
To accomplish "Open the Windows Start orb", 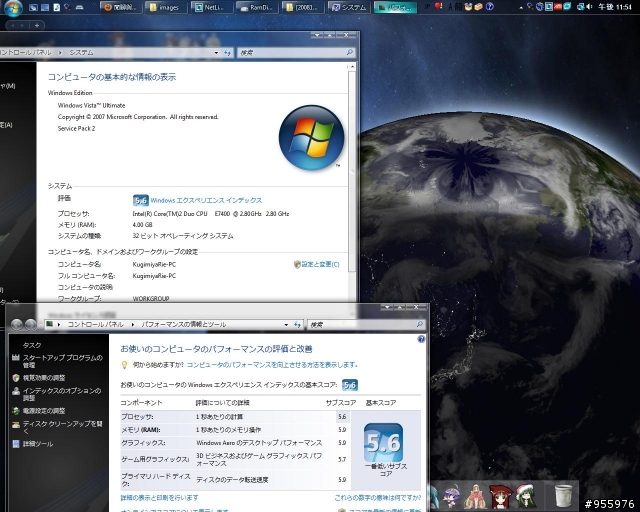I will [13, 7].
